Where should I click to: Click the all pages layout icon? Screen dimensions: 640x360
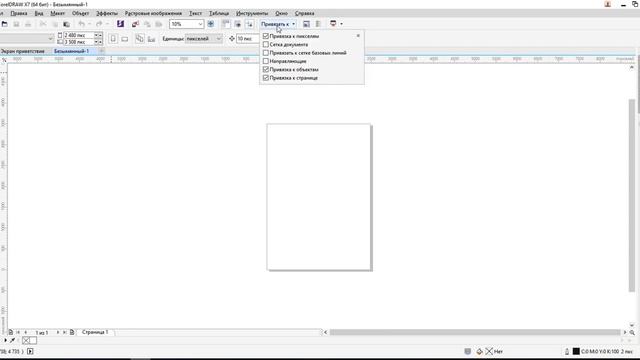140,39
